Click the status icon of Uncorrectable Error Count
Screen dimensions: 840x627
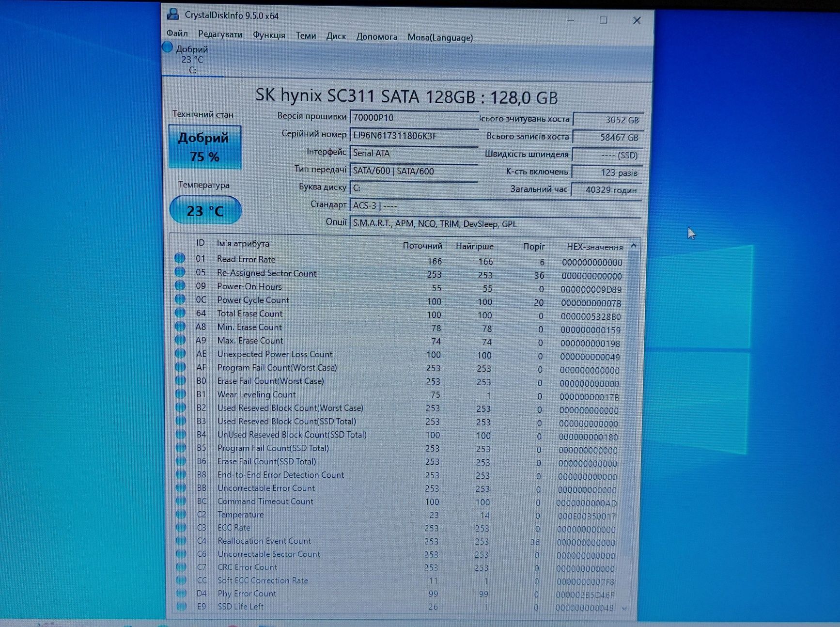(181, 487)
